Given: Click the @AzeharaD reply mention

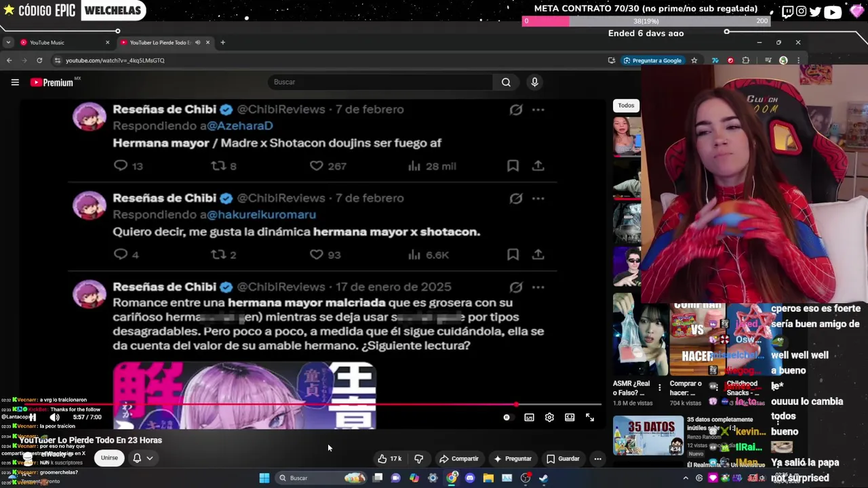Looking at the screenshot, I should point(239,126).
